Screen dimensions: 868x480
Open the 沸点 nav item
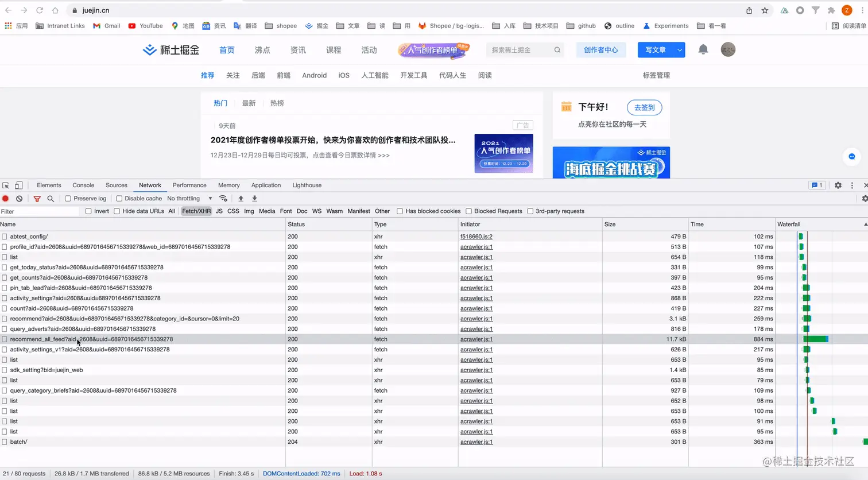pos(262,50)
